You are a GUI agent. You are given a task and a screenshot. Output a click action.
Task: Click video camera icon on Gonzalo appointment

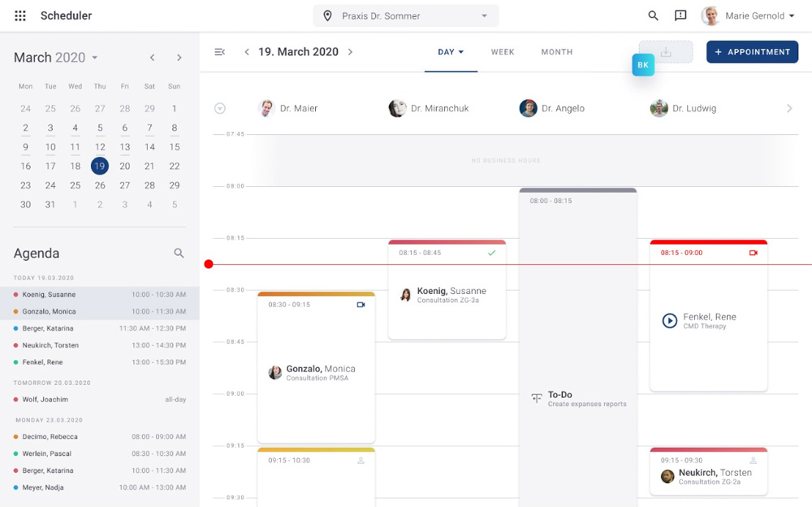pyautogui.click(x=361, y=305)
